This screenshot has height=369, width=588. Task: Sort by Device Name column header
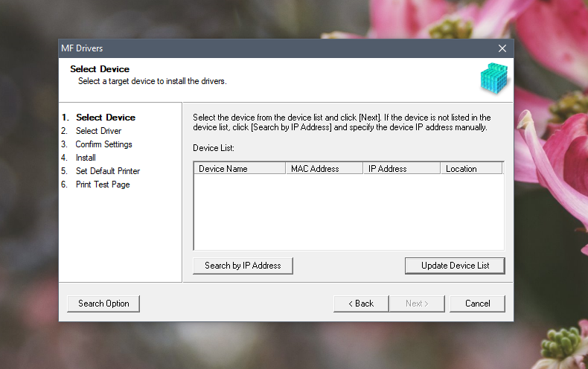click(240, 169)
